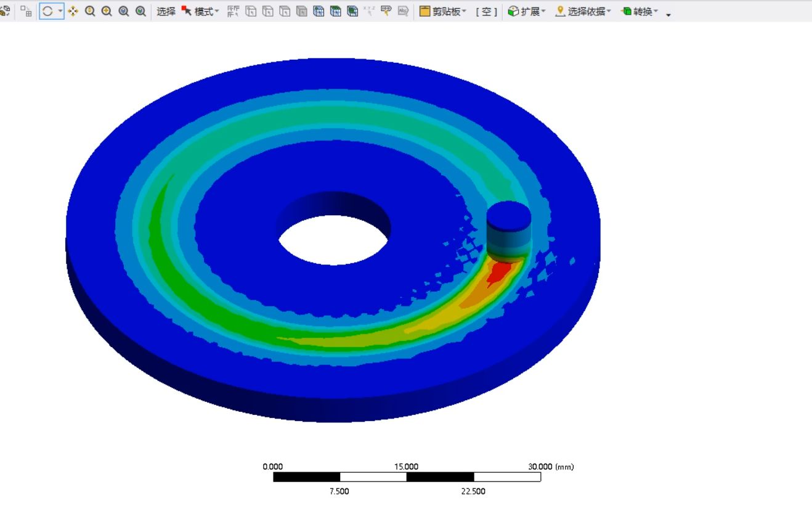Click the 15.000 scale label
This screenshot has height=508, width=812.
[407, 467]
